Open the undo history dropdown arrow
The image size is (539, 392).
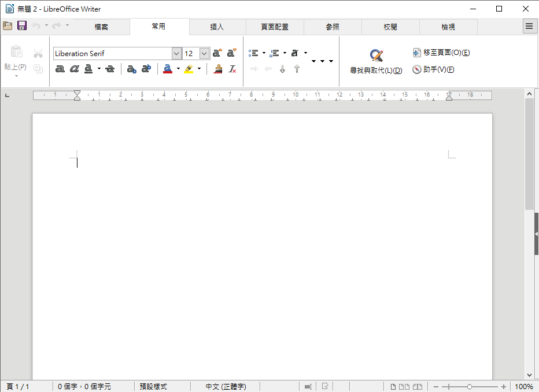pyautogui.click(x=46, y=25)
